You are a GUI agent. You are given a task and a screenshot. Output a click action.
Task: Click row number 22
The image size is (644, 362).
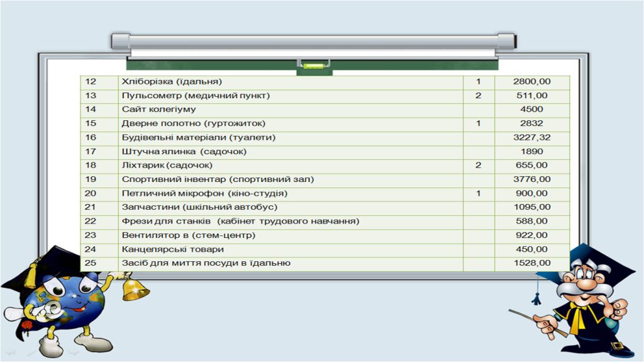tap(91, 222)
